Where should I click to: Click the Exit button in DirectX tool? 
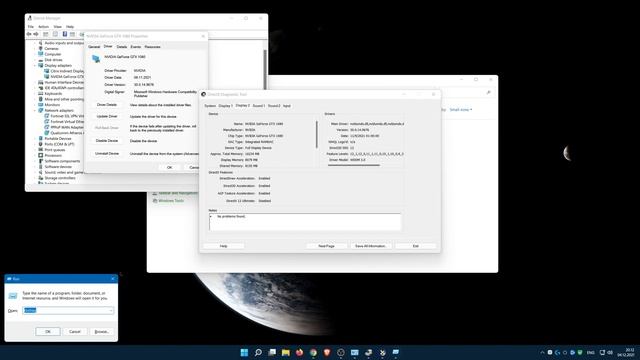click(x=416, y=246)
